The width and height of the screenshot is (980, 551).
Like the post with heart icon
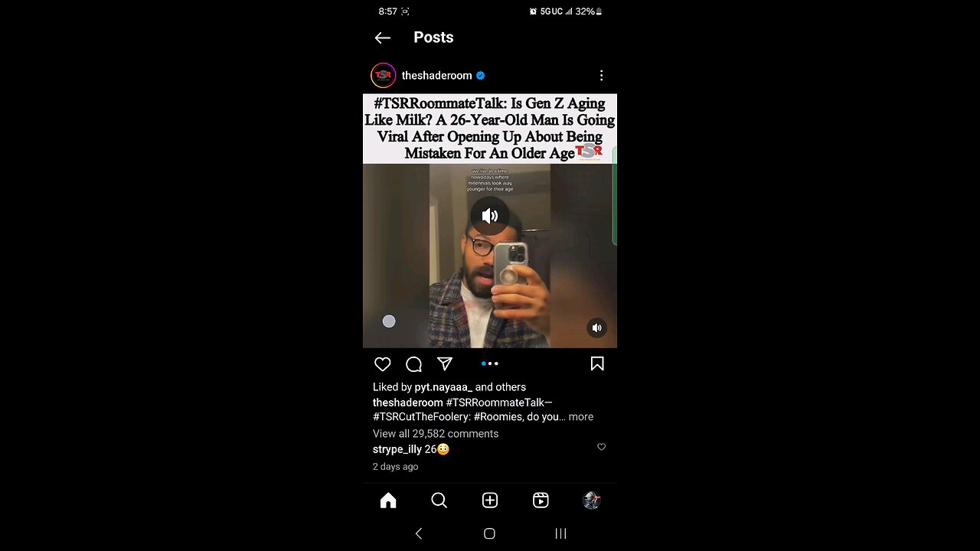point(383,364)
